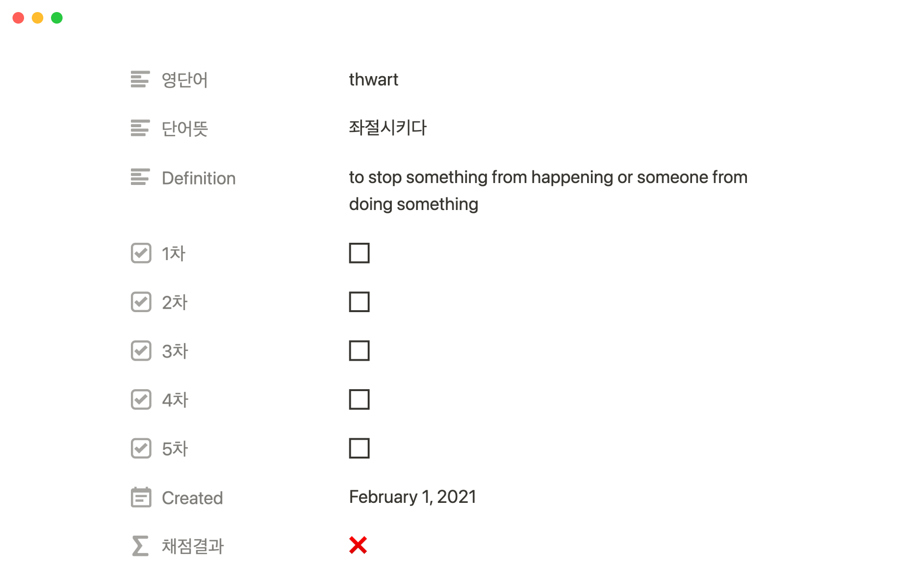Click the red X grading result
Image resolution: width=924 pixels, height=578 pixels.
coord(358,545)
